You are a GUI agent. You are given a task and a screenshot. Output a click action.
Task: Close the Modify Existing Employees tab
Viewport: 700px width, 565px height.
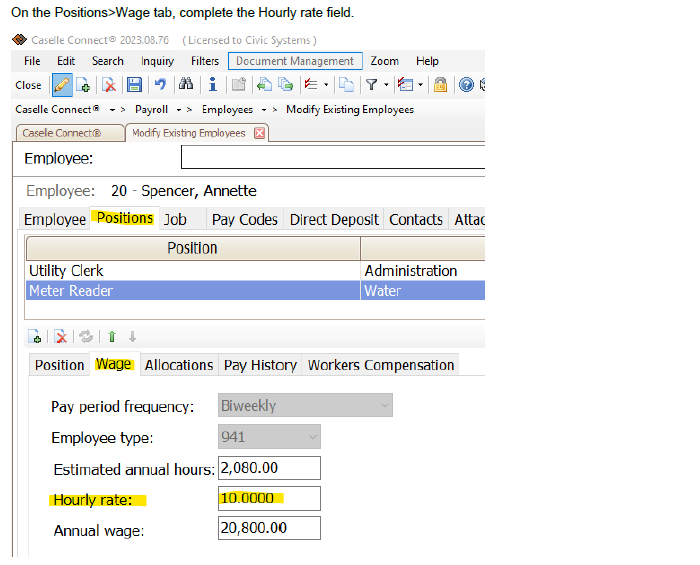coord(260,133)
